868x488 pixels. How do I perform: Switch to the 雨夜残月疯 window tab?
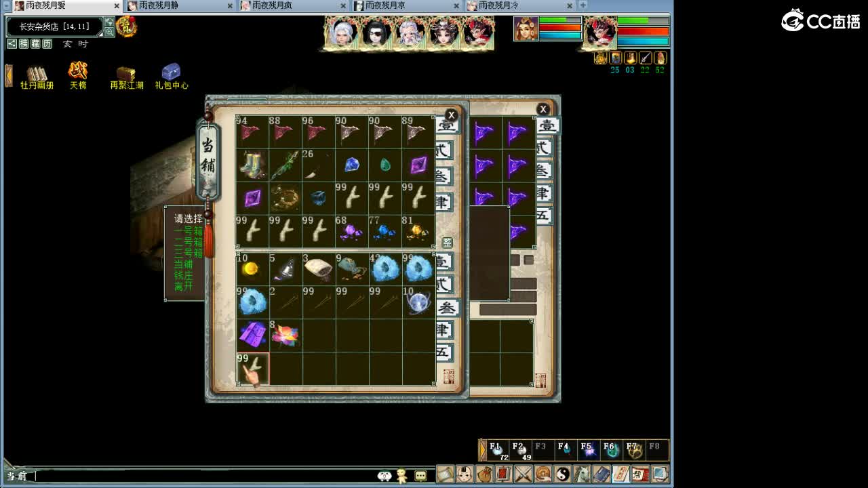tap(294, 5)
